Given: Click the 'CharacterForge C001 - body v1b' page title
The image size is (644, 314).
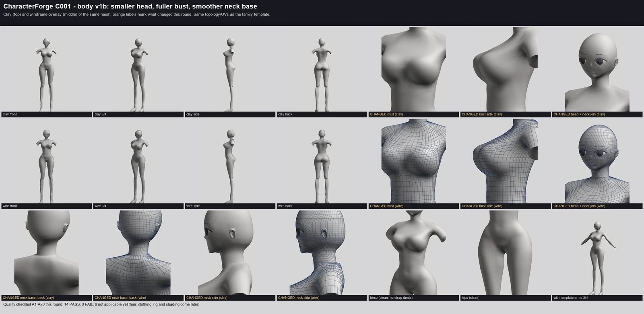Looking at the screenshot, I should (x=130, y=6).
